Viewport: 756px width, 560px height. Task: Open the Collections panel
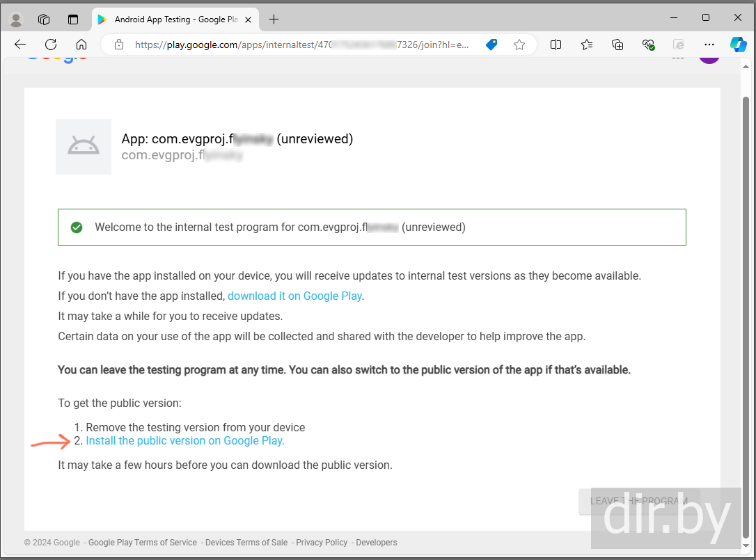coord(617,45)
